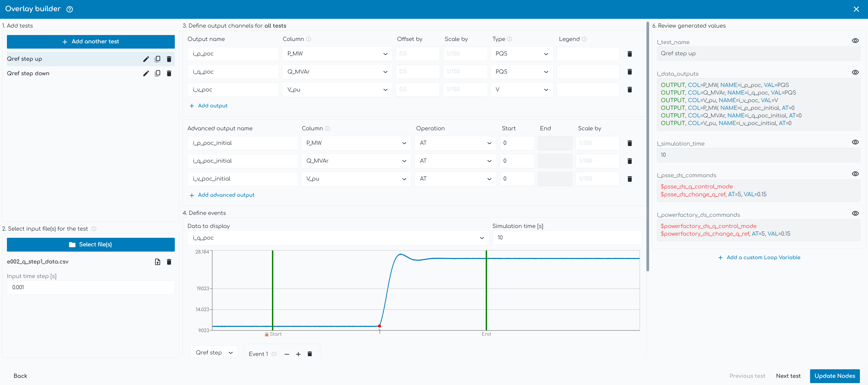The height and width of the screenshot is (385, 868).
Task: Click the Input time step field
Action: (x=91, y=287)
